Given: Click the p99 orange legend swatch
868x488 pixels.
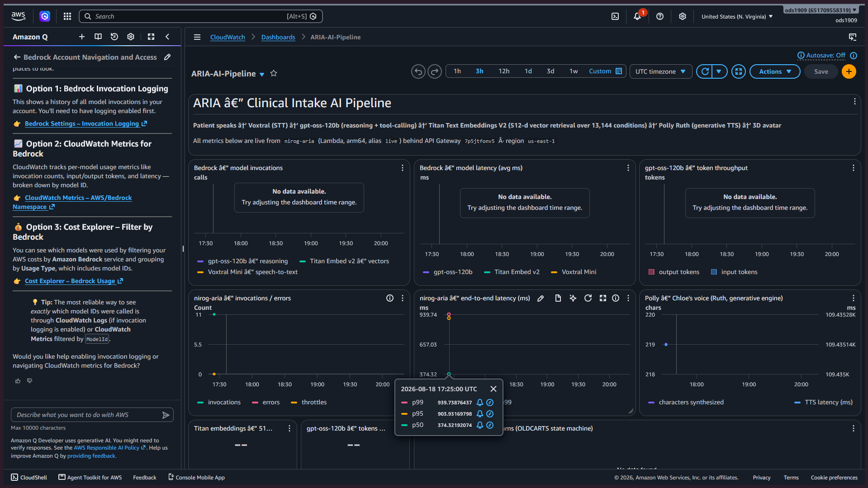Looking at the screenshot, I should click(404, 402).
